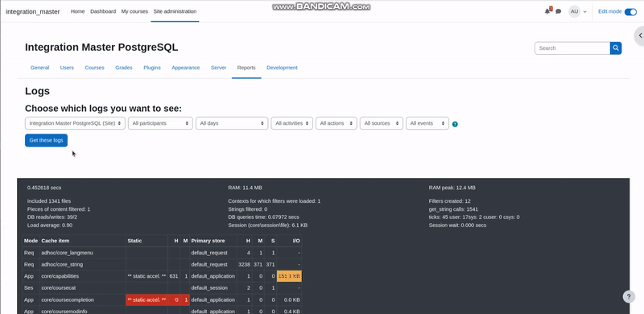
Task: Switch to the Development tab
Action: 282,68
